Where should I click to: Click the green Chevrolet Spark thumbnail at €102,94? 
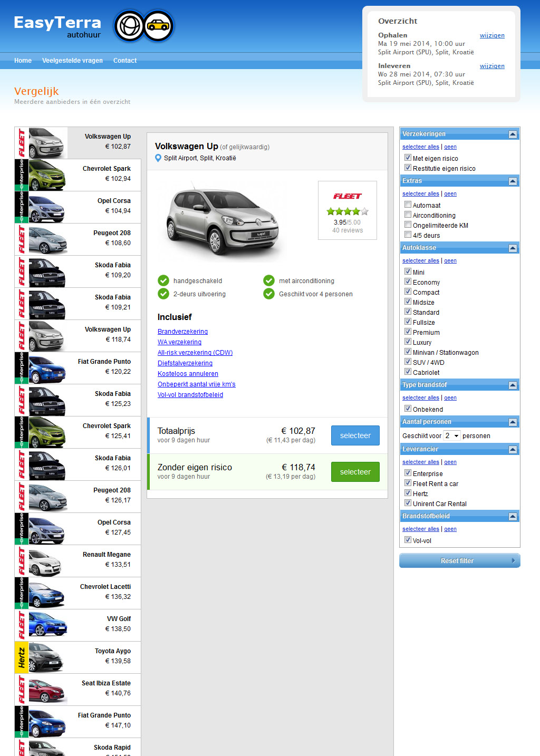pos(47,175)
